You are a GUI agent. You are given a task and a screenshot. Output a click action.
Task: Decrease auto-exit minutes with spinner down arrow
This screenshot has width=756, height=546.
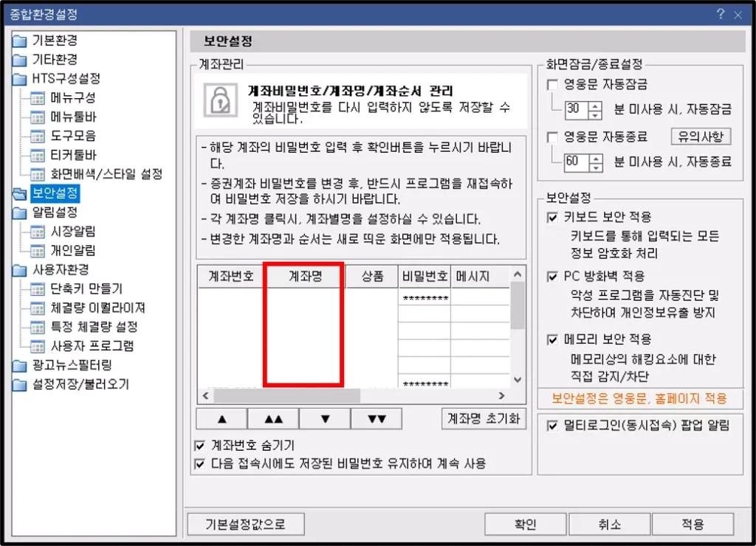pos(596,167)
